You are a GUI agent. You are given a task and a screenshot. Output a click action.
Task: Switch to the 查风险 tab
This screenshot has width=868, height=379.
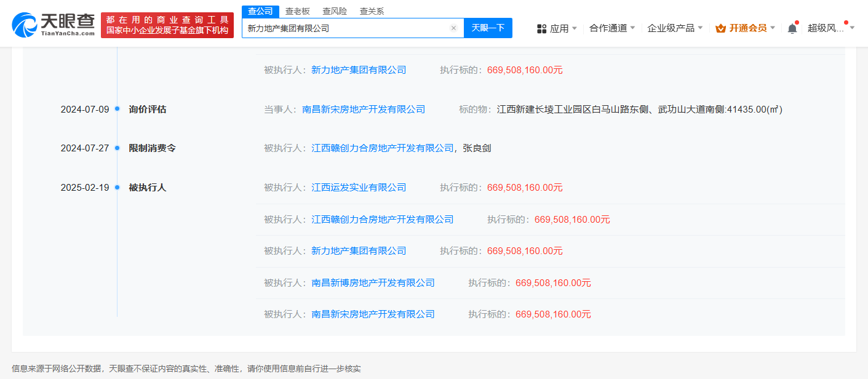coord(335,11)
